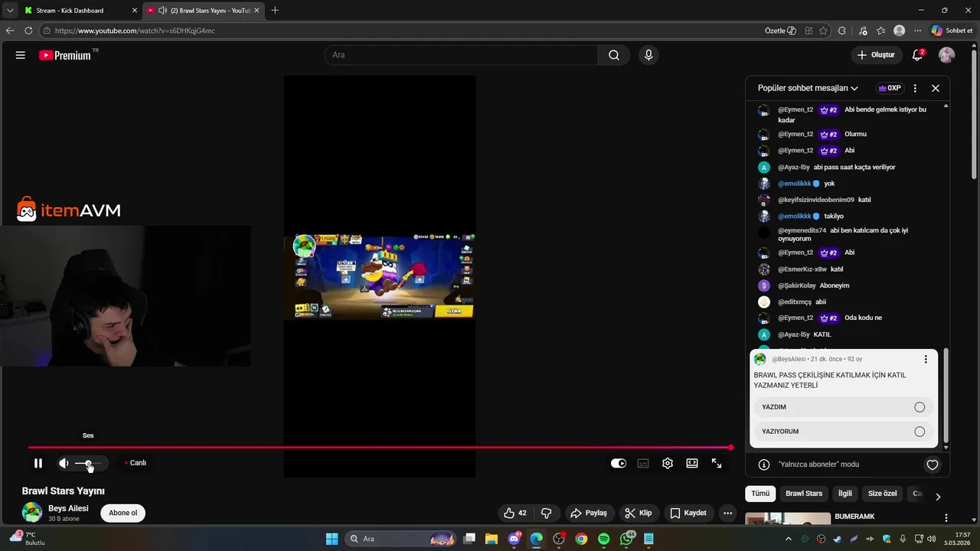
Task: Mute the Brawl Stars Yayını tab audio
Action: [x=162, y=11]
